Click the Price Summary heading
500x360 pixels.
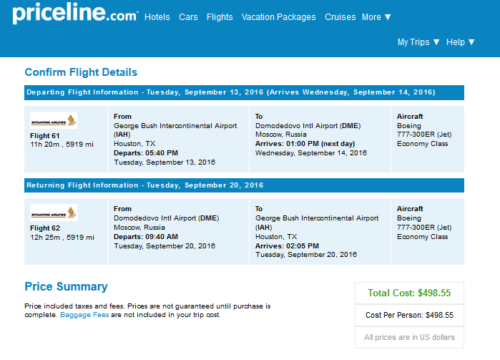pyautogui.click(x=66, y=287)
